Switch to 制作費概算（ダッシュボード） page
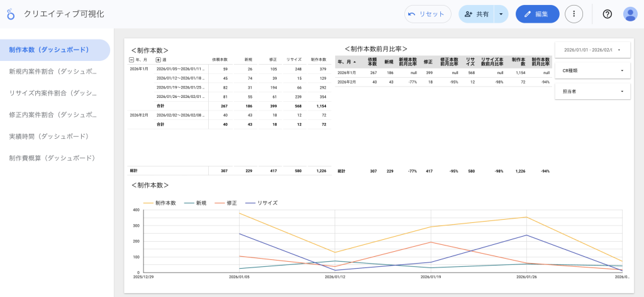This screenshot has width=644, height=297. pyautogui.click(x=52, y=158)
